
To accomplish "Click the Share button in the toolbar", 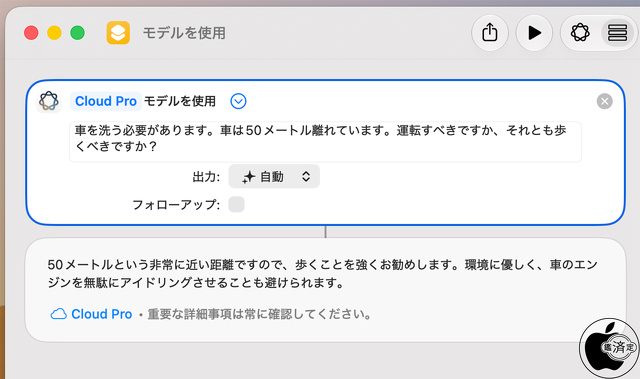I will 490,33.
